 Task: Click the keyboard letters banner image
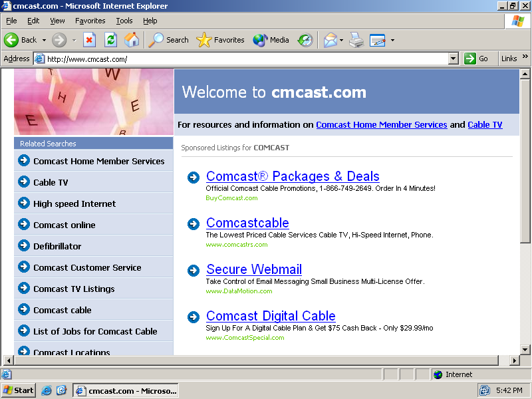coord(94,102)
